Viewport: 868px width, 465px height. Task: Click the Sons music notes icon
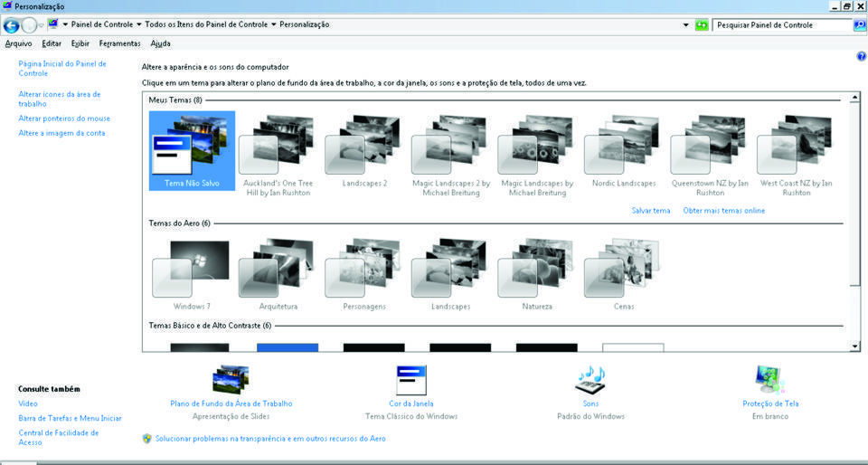click(x=590, y=379)
